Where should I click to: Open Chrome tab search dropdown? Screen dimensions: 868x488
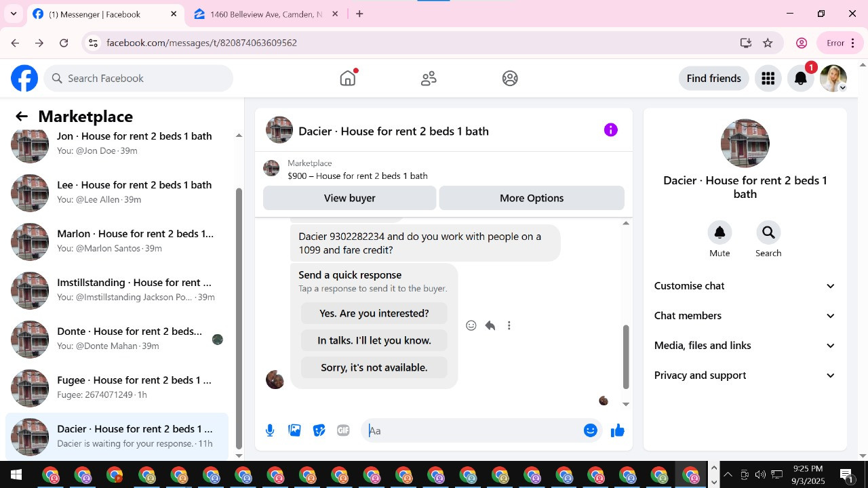14,14
